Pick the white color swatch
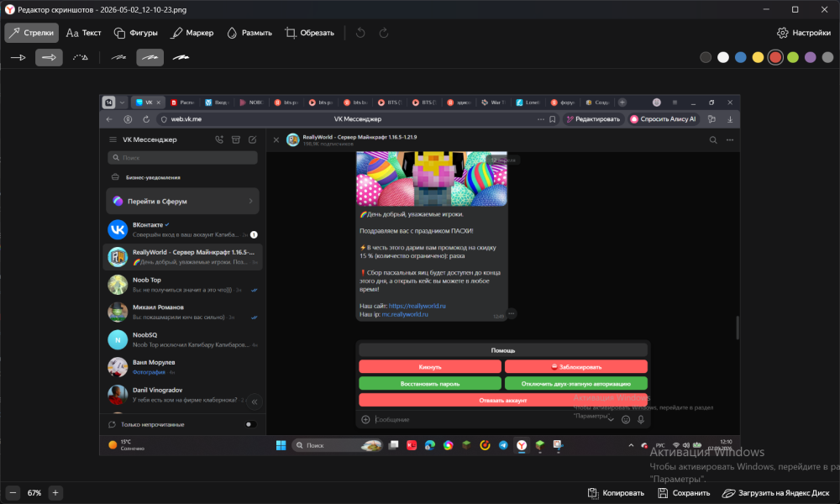The width and height of the screenshot is (840, 504). pos(723,57)
